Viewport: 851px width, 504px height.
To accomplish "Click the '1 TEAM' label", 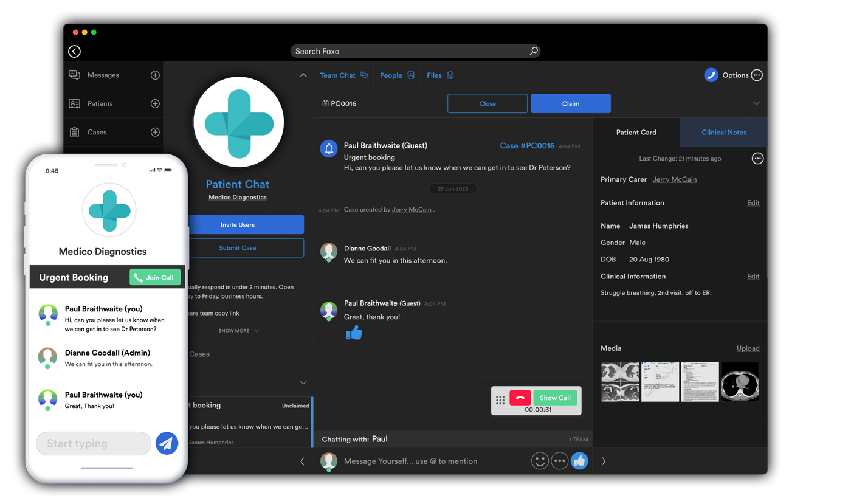I will point(579,440).
